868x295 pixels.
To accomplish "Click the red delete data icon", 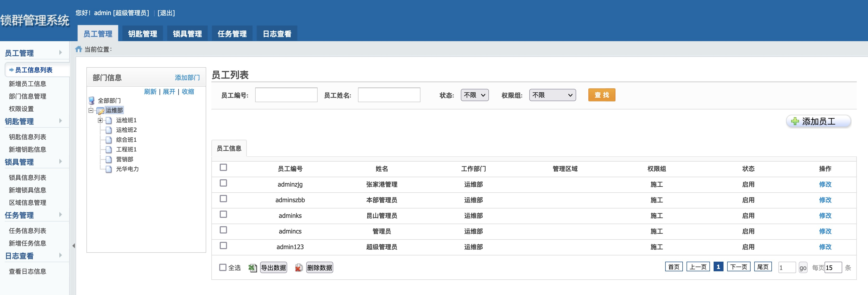I will pyautogui.click(x=299, y=268).
